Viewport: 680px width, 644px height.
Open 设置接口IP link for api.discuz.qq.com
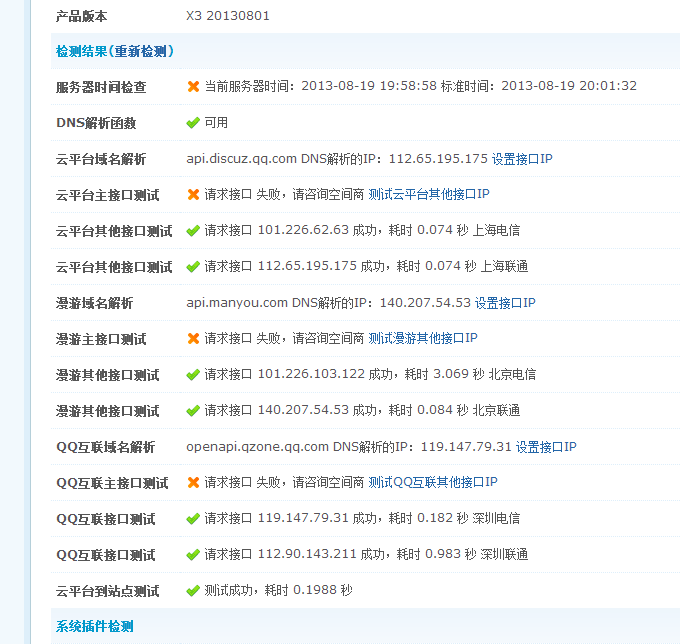click(x=522, y=159)
